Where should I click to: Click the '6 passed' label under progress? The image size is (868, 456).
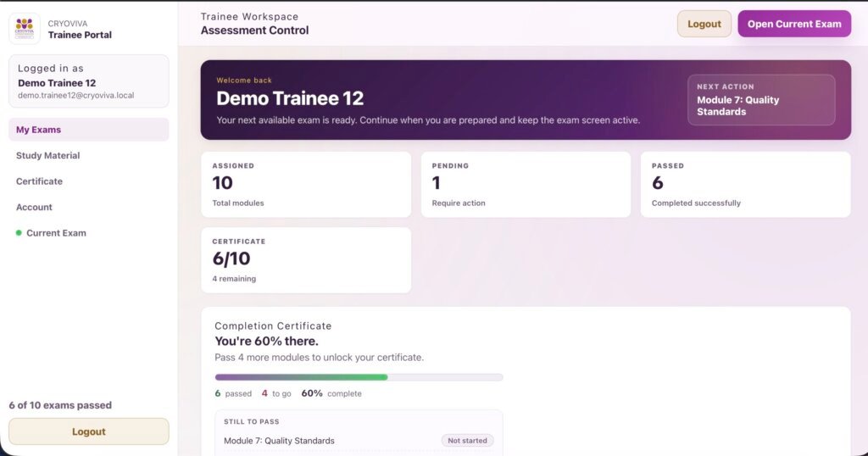point(233,393)
